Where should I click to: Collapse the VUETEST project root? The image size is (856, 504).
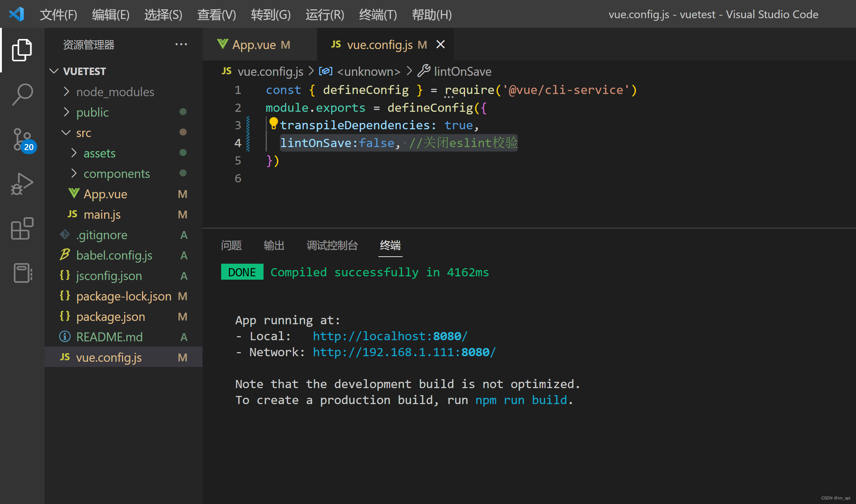click(x=84, y=71)
